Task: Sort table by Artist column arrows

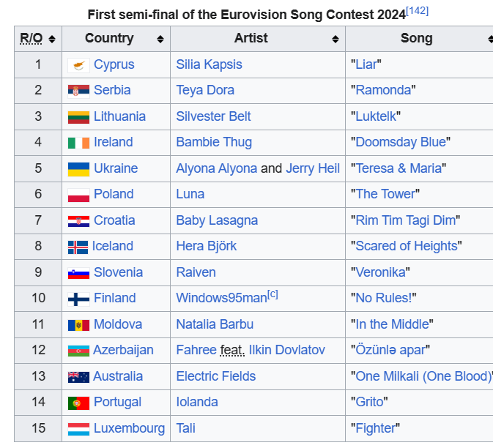Action: point(336,39)
